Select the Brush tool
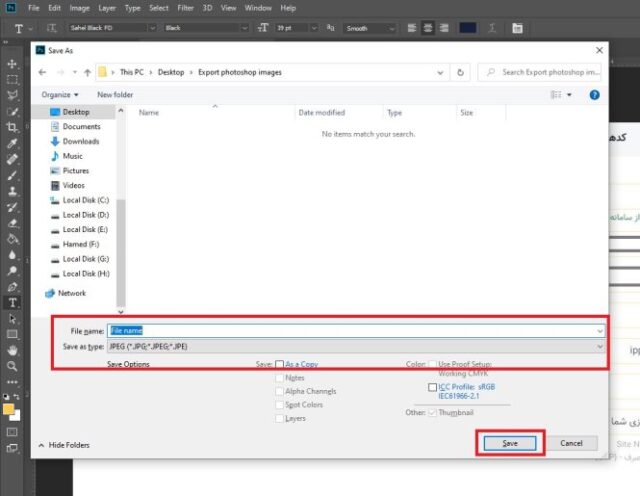 [x=12, y=175]
